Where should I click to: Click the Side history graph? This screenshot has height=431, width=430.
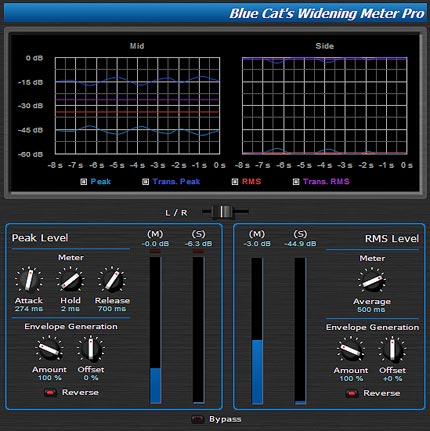coord(325,106)
